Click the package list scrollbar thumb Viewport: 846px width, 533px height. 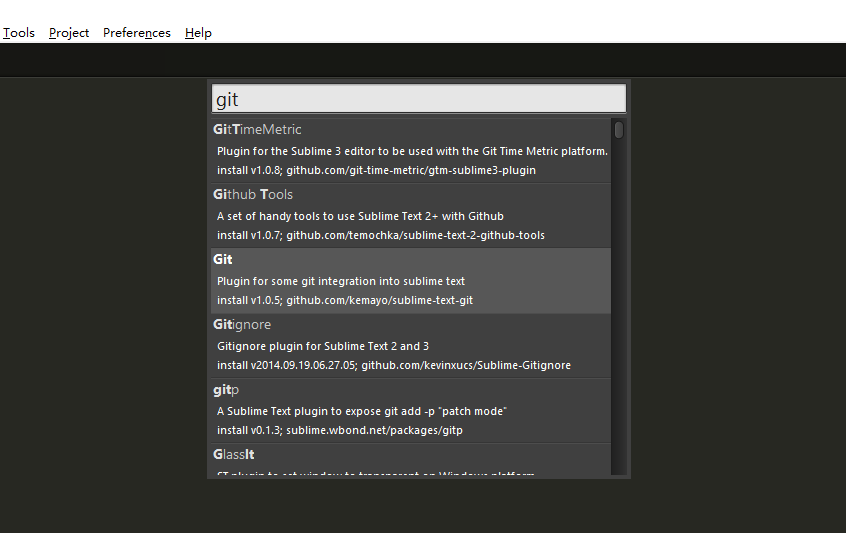[x=619, y=130]
